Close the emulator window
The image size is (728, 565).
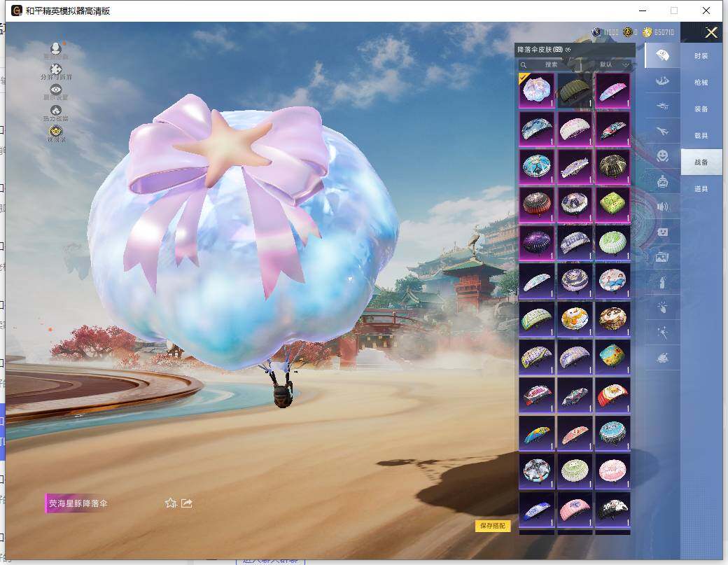click(706, 11)
